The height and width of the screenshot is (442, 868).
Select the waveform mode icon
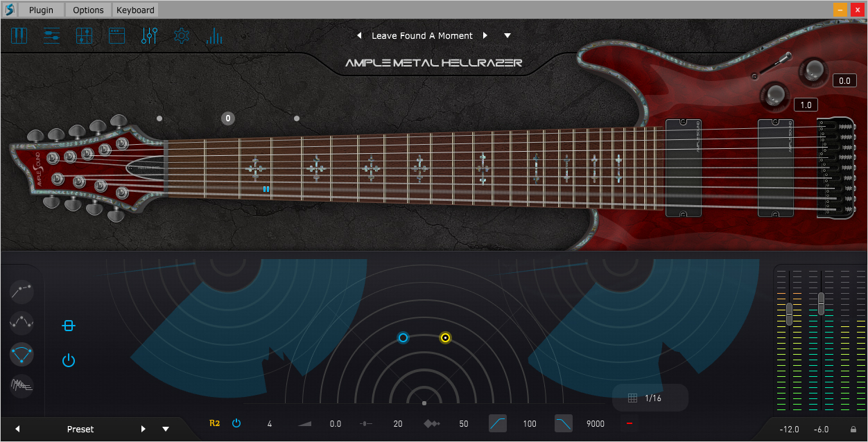[x=22, y=386]
